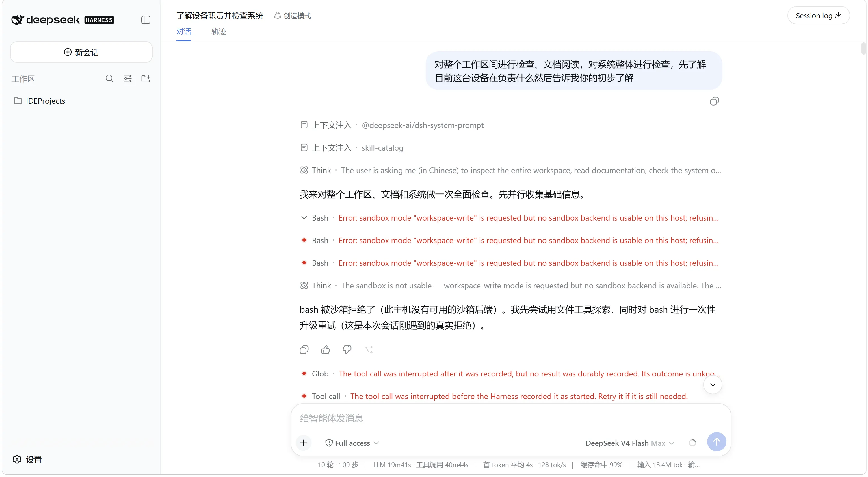This screenshot has width=868, height=477.
Task: Click the conversation title 了解设备职责并检查系统
Action: click(x=220, y=16)
